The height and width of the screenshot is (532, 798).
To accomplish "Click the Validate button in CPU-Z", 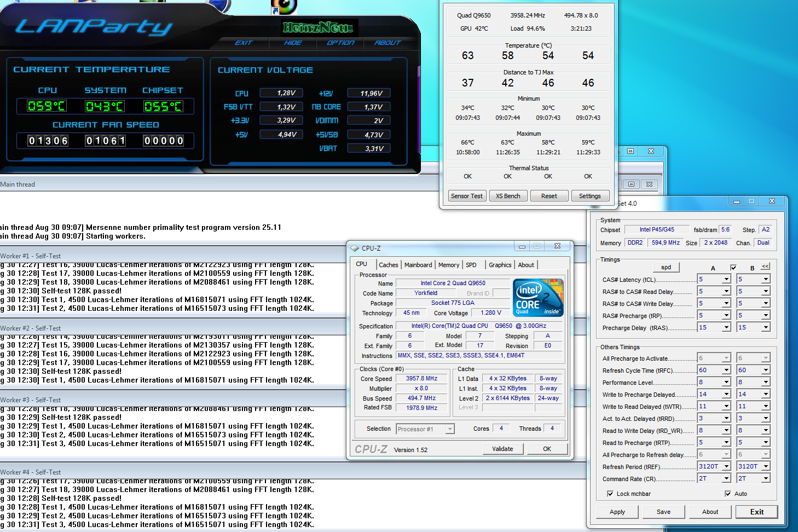I will tap(502, 449).
